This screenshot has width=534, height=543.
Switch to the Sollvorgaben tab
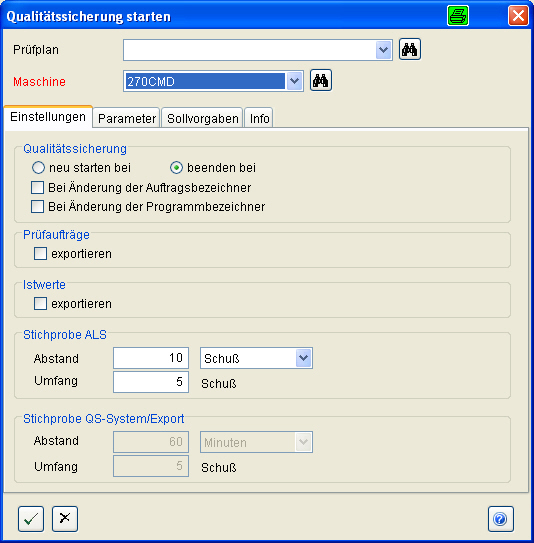[x=202, y=118]
